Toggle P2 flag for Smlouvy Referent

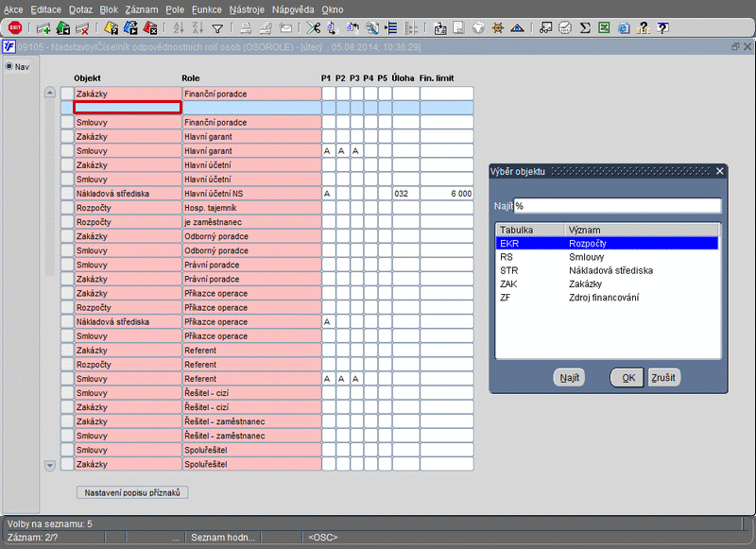point(342,379)
